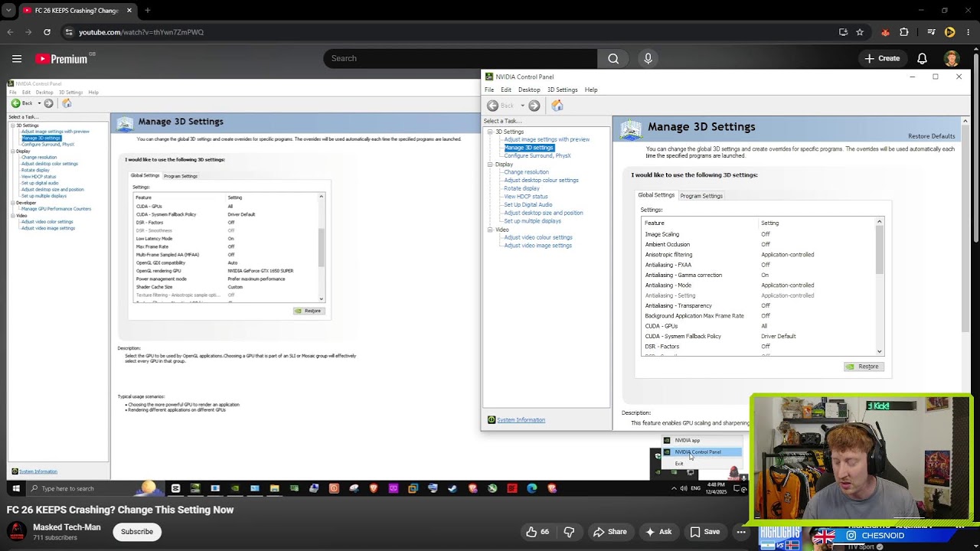Open Adjust video colour settings task

538,237
